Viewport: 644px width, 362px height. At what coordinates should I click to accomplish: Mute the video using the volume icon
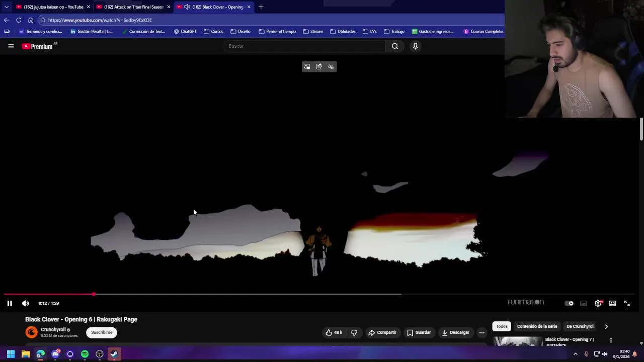click(26, 303)
